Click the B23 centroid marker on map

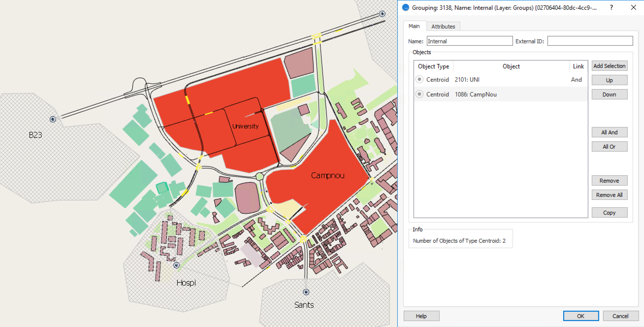point(53,119)
